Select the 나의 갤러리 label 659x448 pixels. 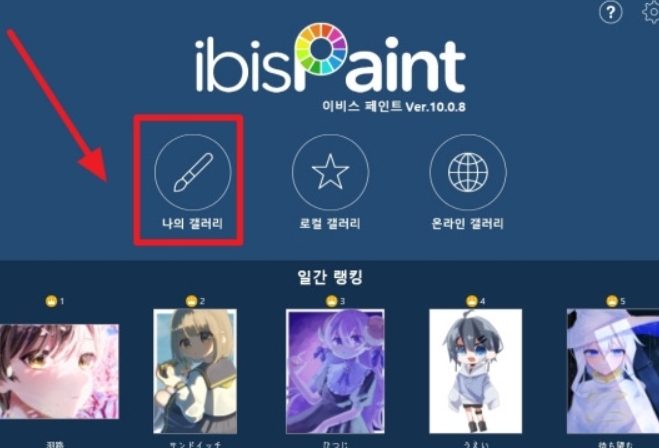click(192, 224)
